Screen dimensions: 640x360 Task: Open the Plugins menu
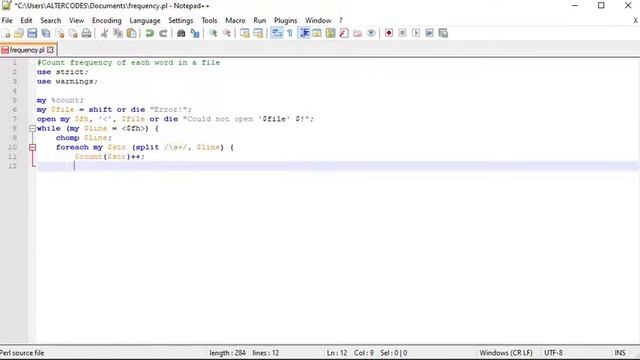285,20
